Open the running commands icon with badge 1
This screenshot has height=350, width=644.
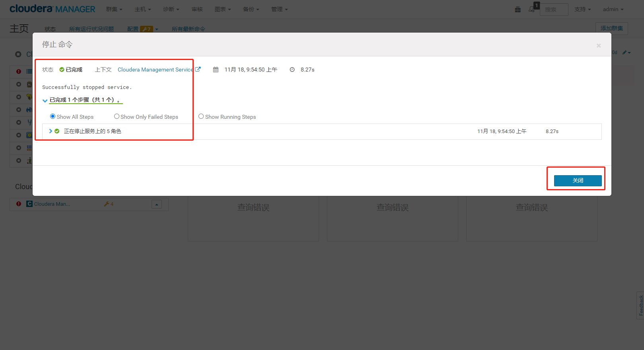point(532,9)
